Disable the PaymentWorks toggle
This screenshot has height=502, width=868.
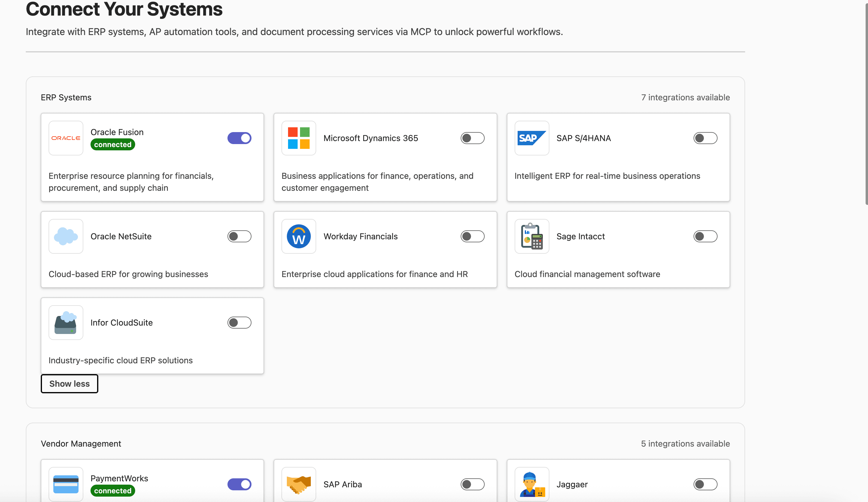239,484
